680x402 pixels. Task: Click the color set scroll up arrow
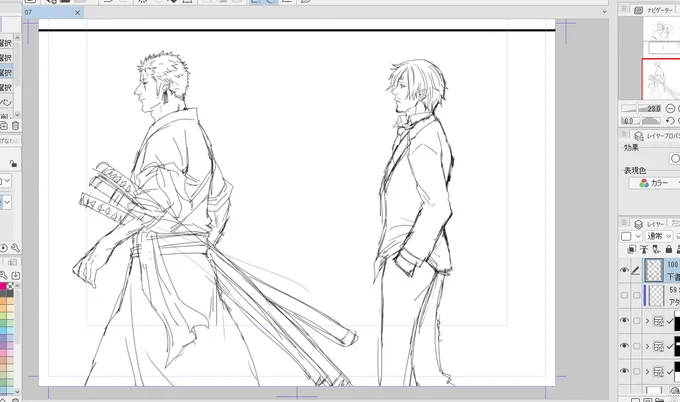pyautogui.click(x=17, y=286)
